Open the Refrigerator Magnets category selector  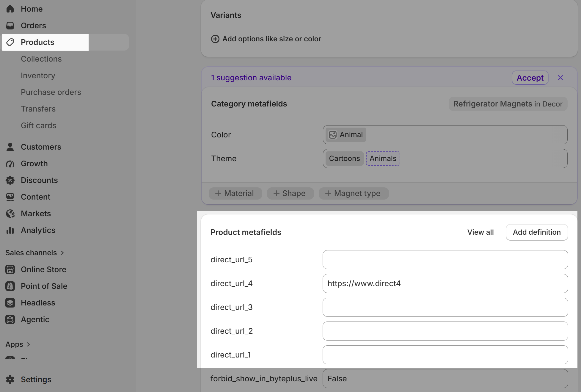click(508, 104)
